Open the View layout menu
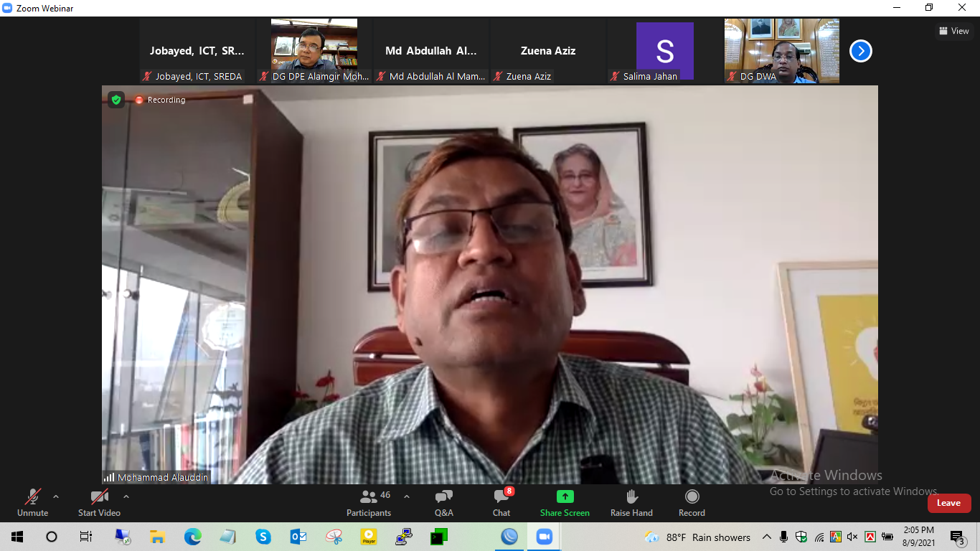 (x=954, y=31)
